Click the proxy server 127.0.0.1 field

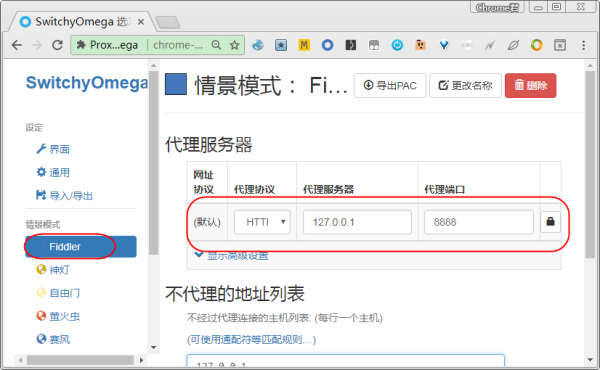(357, 222)
